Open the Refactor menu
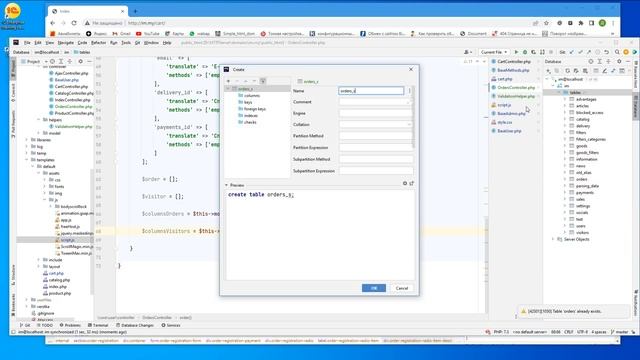640x360 pixels. point(98,42)
